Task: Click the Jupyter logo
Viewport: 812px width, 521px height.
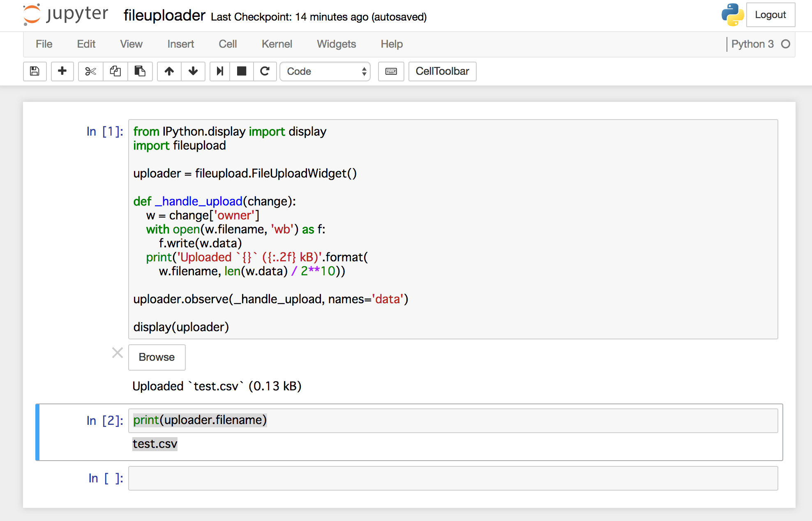Action: point(66,14)
